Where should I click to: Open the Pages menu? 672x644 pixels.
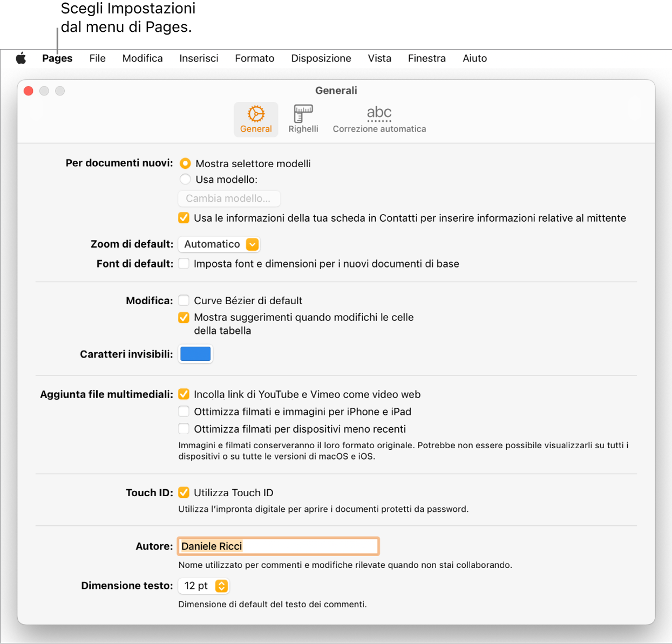pyautogui.click(x=57, y=58)
